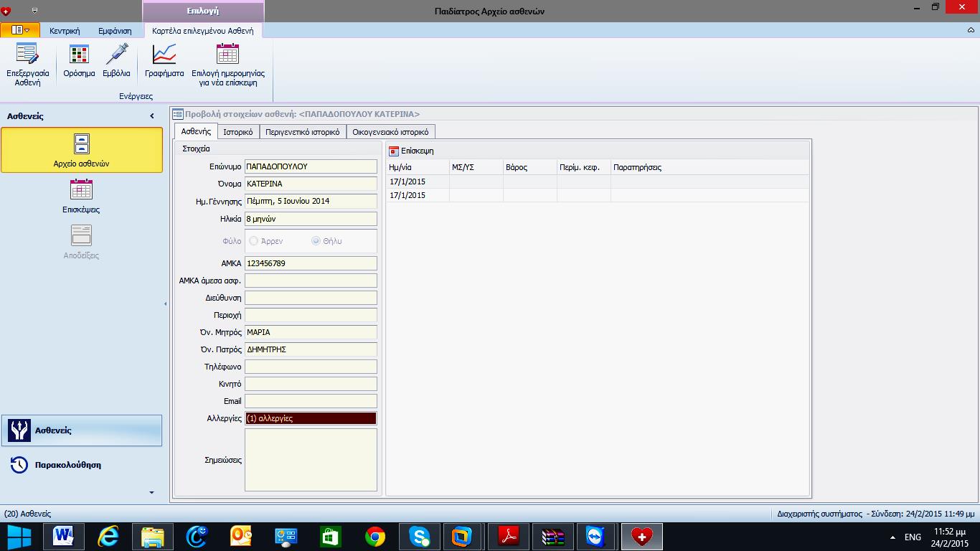Open the Οικογενειακό ιστορικό tab
Viewport: 980px width, 551px height.
390,132
